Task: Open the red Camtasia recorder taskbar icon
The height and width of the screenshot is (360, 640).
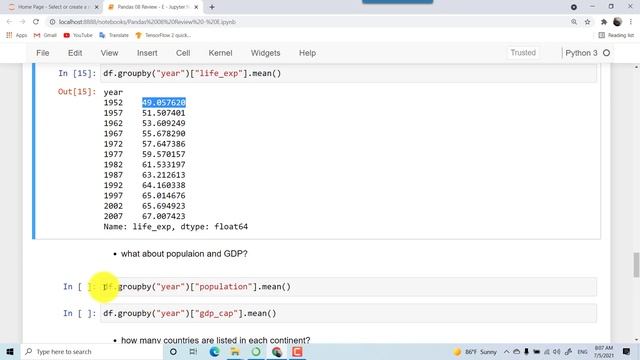Action: tap(297, 351)
